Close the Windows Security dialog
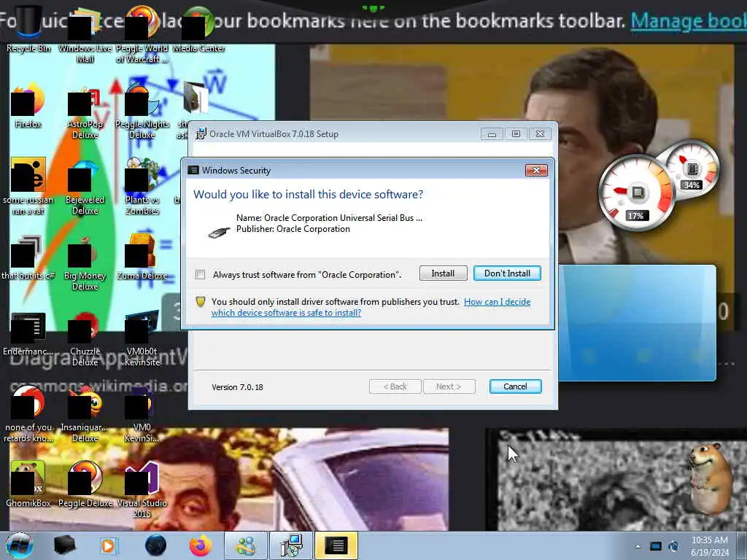Screen dimensions: 747x560 (x=536, y=170)
